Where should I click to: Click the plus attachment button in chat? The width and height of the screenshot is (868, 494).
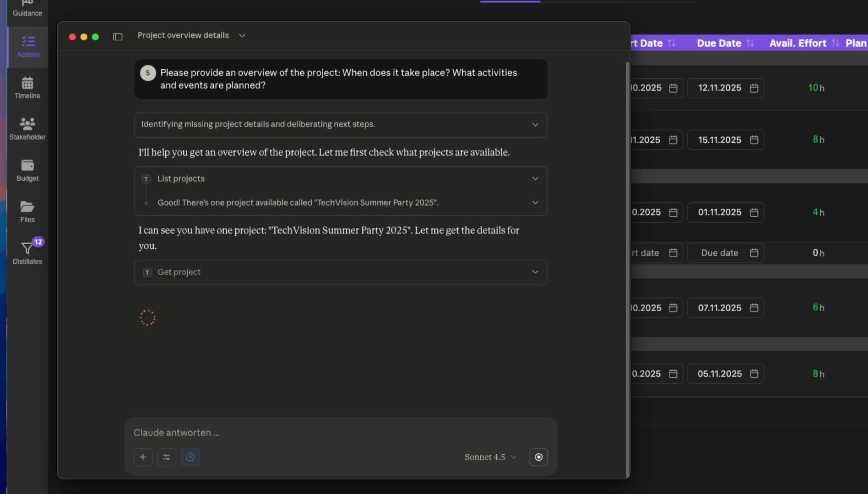[143, 457]
